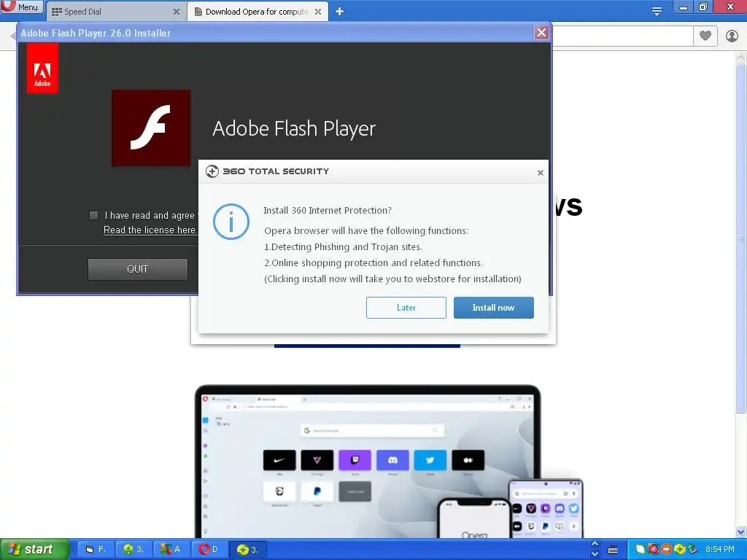Open the Read the license here link
This screenshot has width=747, height=560.
[x=150, y=230]
